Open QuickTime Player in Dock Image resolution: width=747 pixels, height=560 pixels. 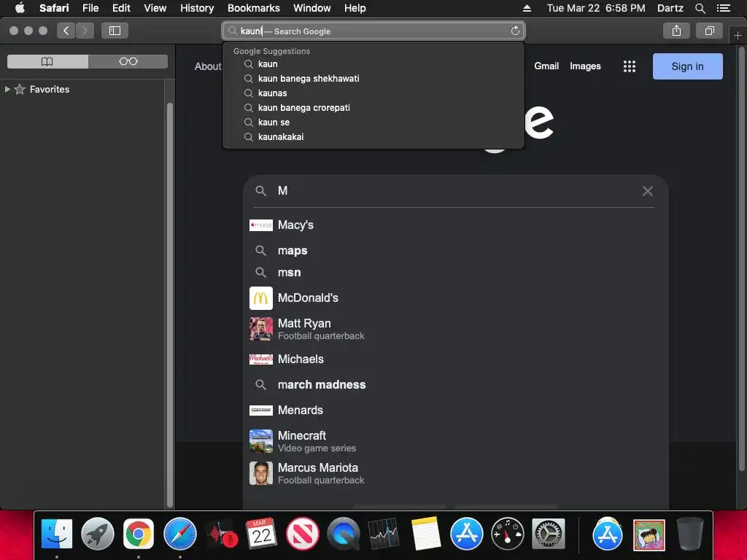(344, 534)
